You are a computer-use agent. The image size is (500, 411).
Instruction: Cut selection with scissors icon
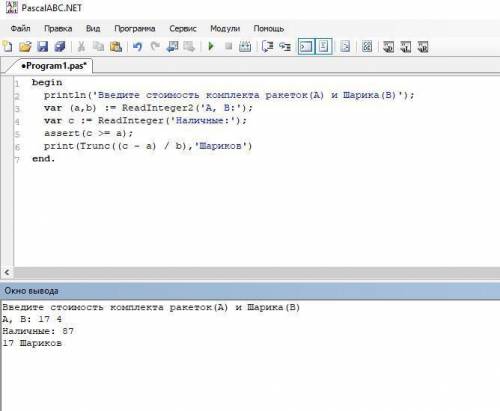pos(81,46)
